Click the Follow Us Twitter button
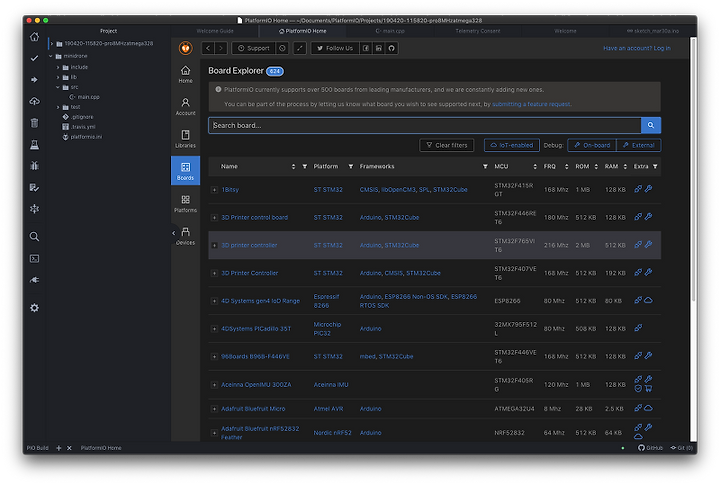 point(335,48)
